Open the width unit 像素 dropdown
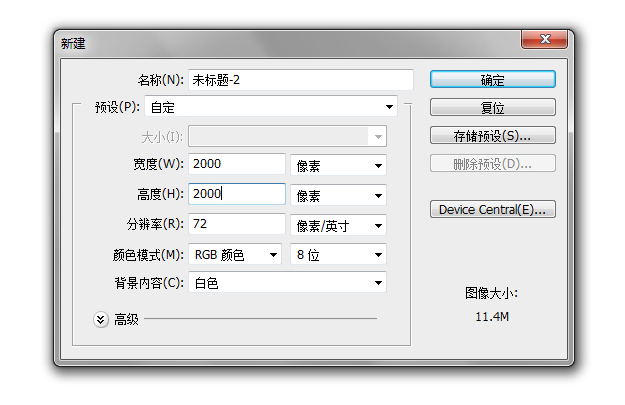 (338, 165)
